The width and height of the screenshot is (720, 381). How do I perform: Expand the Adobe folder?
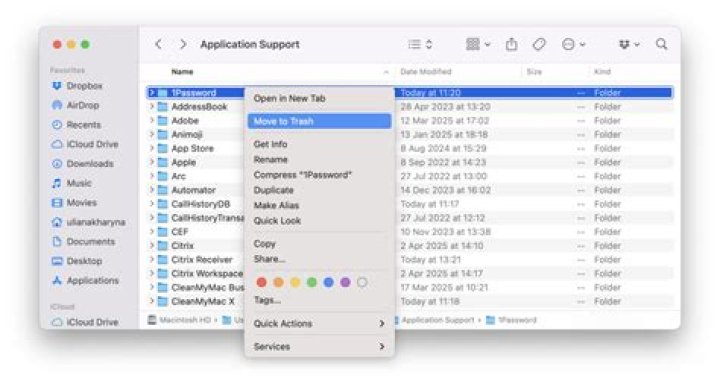pos(152,120)
